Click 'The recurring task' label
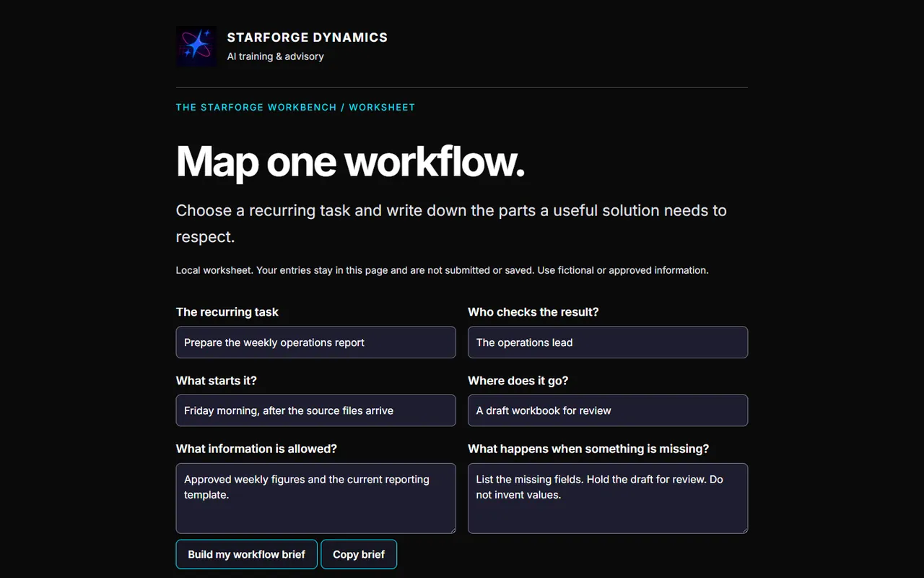Viewport: 924px width, 578px height. point(227,312)
